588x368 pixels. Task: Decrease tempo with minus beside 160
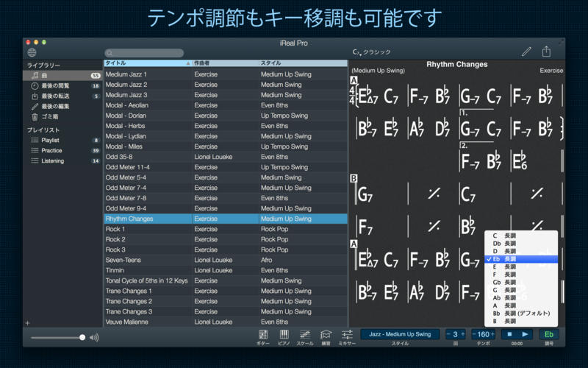click(x=474, y=334)
